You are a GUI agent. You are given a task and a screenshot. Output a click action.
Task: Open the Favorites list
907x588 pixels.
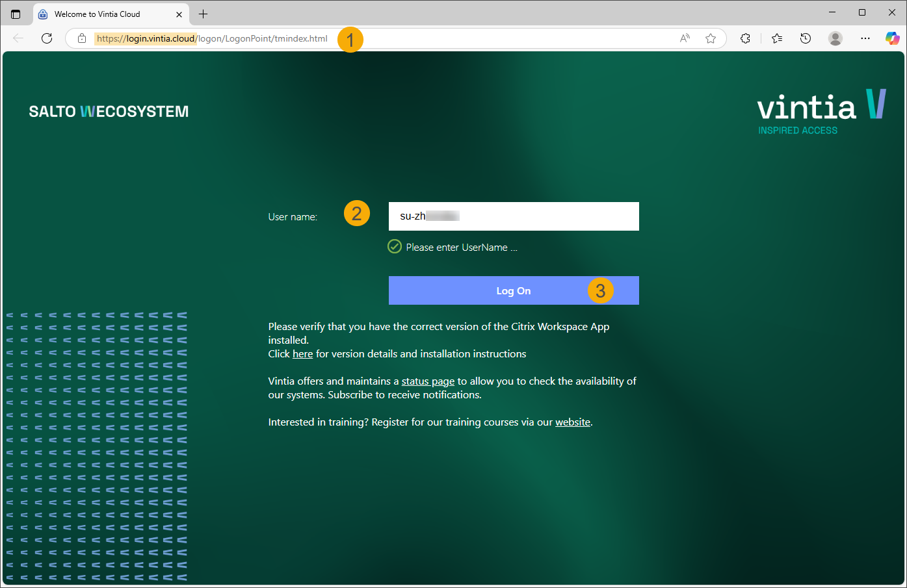(776, 38)
